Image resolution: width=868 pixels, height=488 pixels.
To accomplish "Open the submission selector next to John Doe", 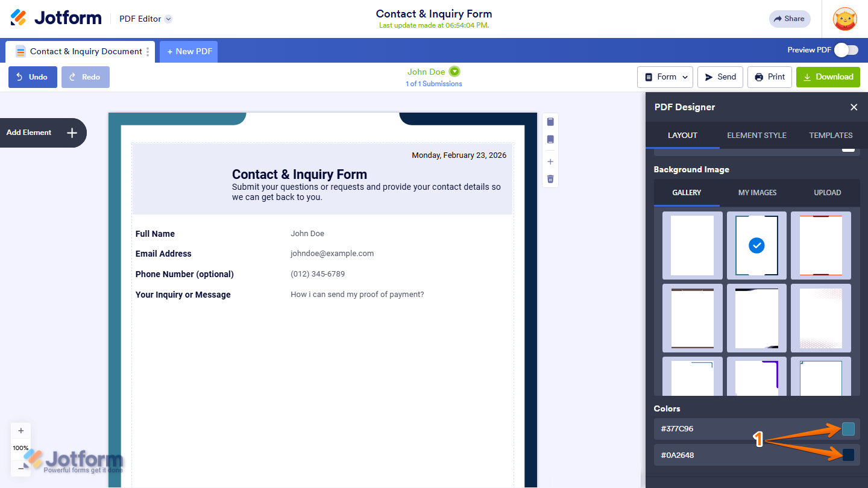I will point(454,71).
